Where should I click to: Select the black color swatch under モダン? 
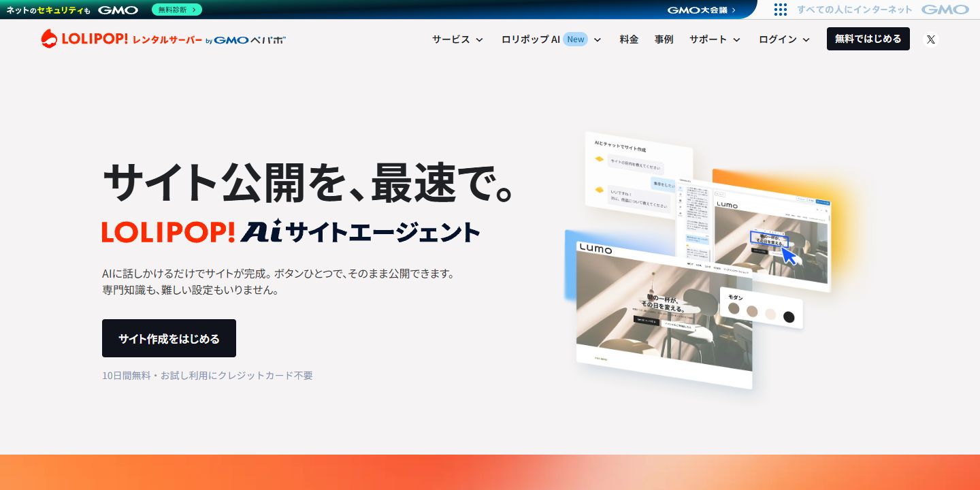pyautogui.click(x=789, y=316)
